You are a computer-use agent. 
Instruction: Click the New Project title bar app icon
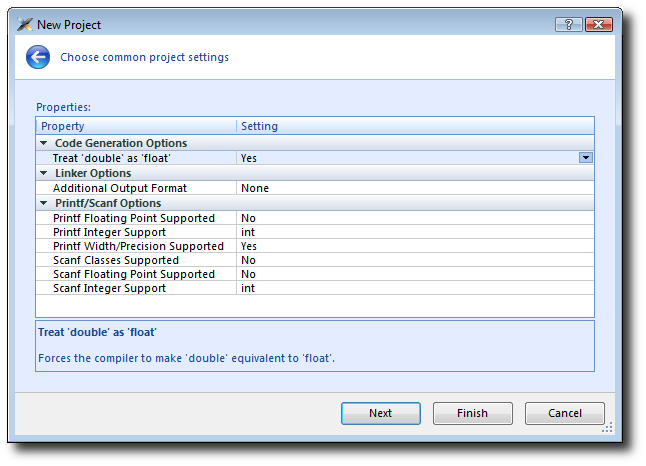tap(24, 24)
